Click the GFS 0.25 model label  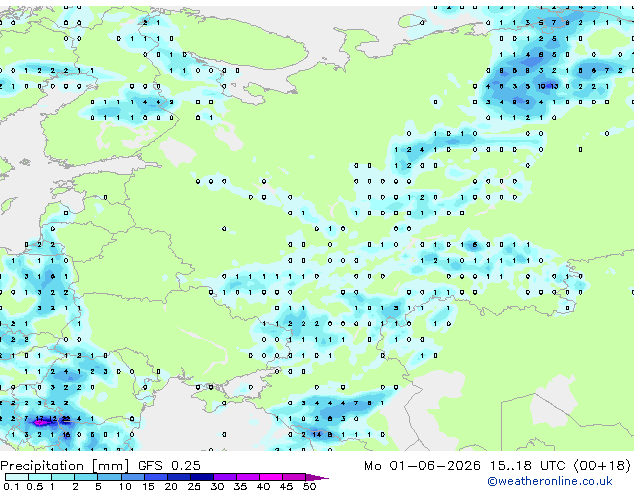tap(169, 466)
